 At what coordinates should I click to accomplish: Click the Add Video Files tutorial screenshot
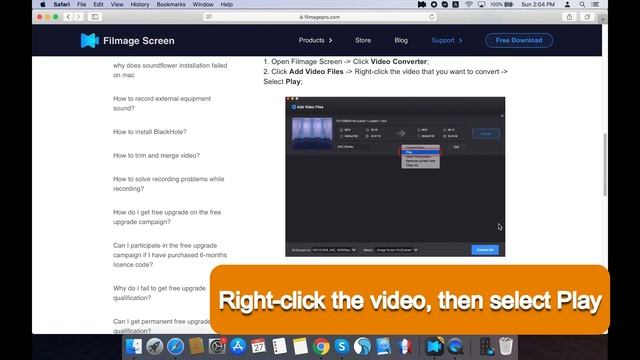coord(395,177)
